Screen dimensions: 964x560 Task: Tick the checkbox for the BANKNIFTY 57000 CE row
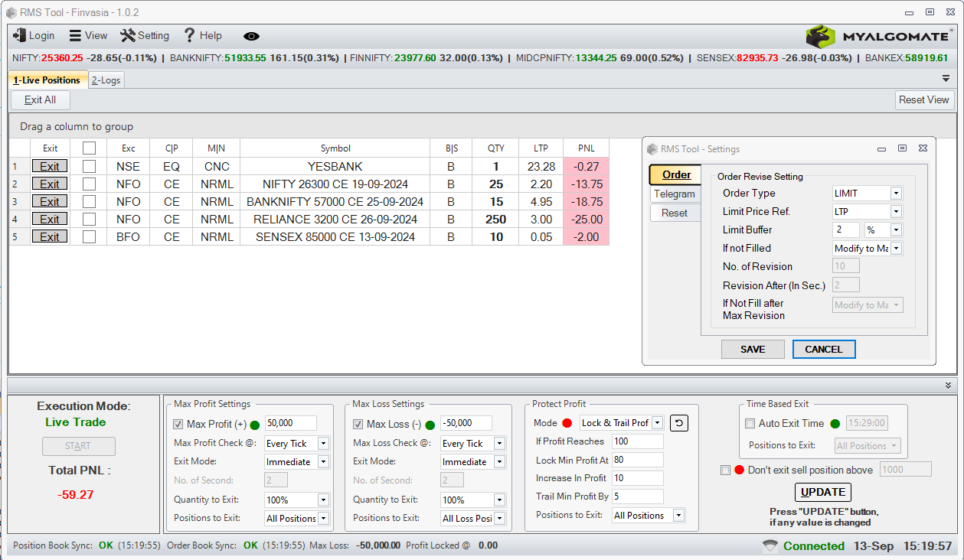pos(90,202)
